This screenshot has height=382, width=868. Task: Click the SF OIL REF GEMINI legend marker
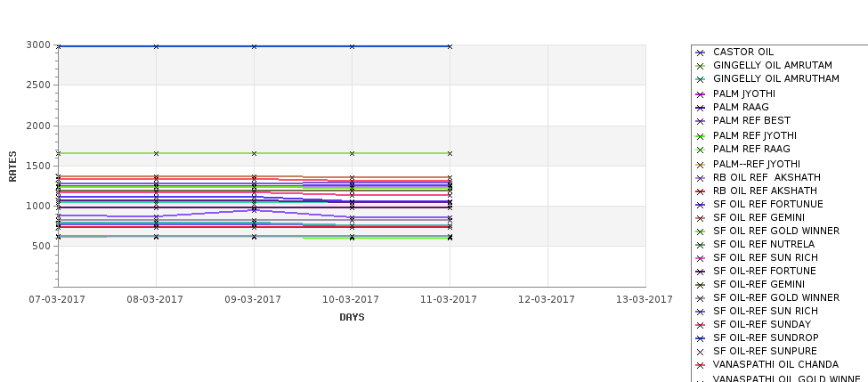(x=700, y=219)
